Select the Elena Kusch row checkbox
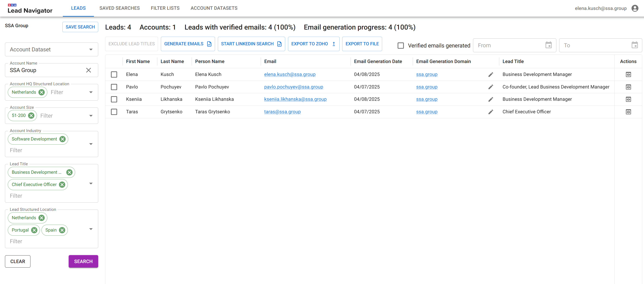This screenshot has width=644, height=284. coord(114,74)
